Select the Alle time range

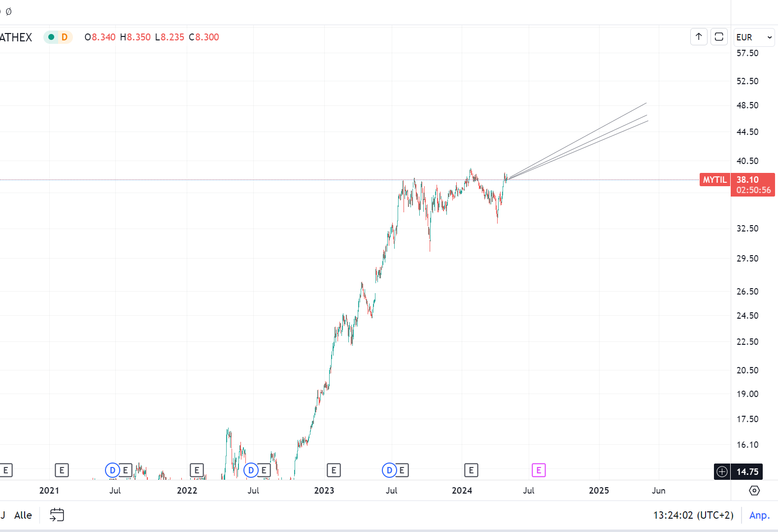[23, 515]
